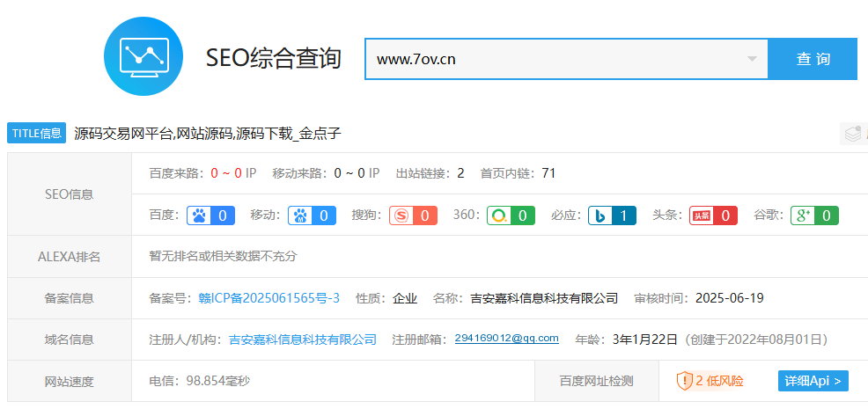Focus the domain input field www.7ov.cn
The height and width of the screenshot is (409, 868).
coord(555,59)
